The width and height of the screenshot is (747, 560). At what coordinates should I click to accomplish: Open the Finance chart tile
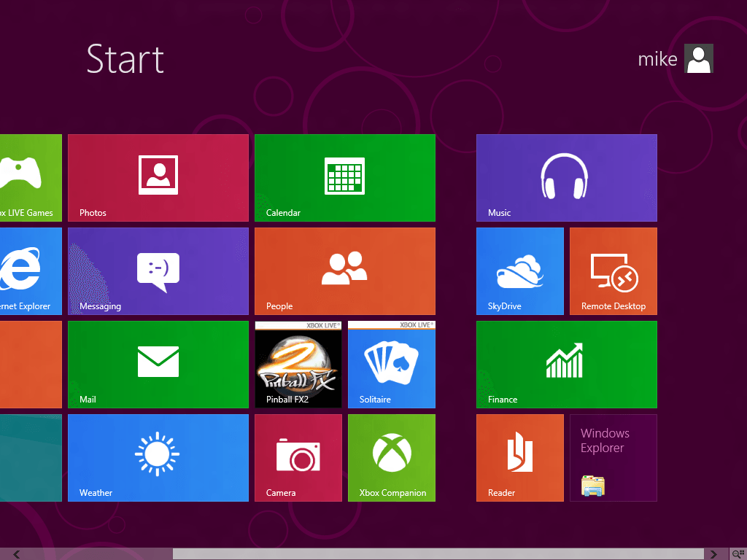[566, 364]
